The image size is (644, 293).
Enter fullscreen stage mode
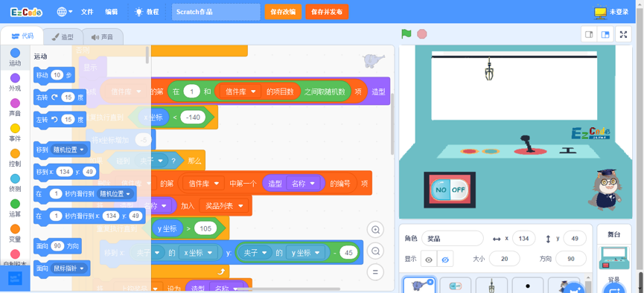tap(623, 34)
